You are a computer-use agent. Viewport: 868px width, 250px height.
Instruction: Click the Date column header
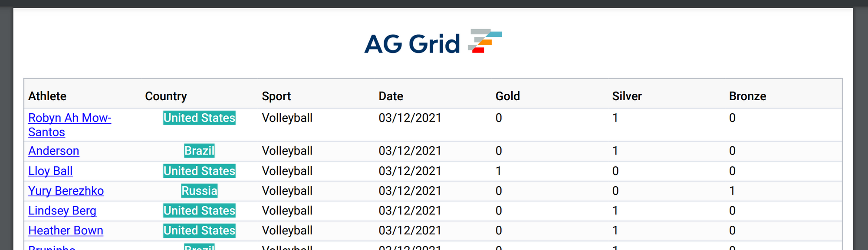(391, 96)
